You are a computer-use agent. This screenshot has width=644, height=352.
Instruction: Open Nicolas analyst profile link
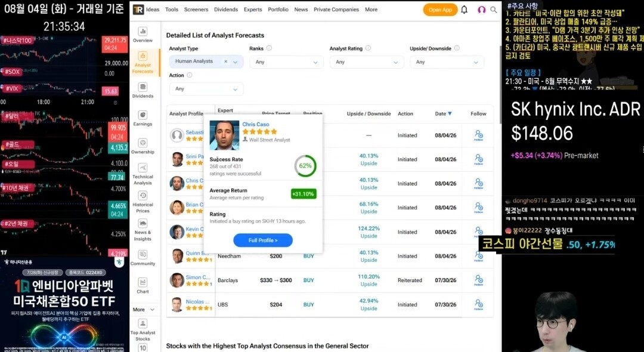pos(197,301)
